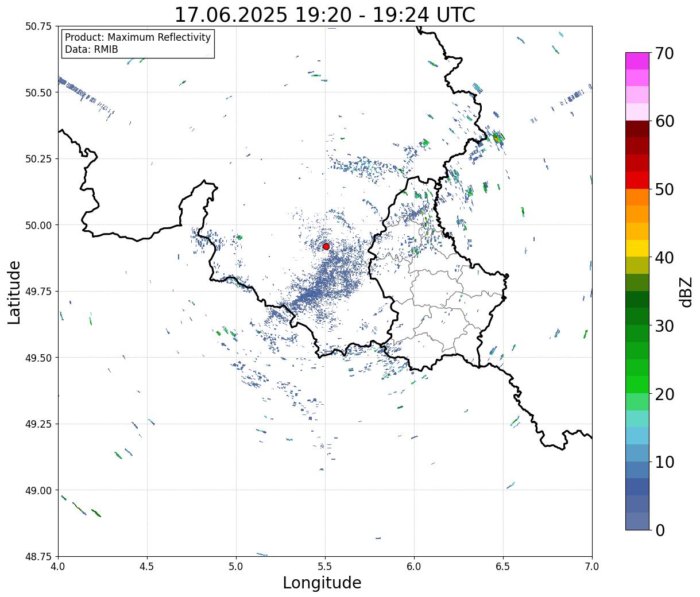Click the longitude tick label 4.0
The image size is (700, 597).
pyautogui.click(x=58, y=566)
